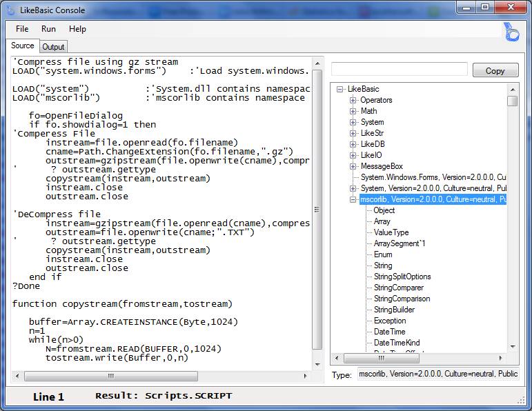The width and height of the screenshot is (532, 411).
Task: Click the source editor horizontal scrollbar thumb
Action: [x=111, y=376]
